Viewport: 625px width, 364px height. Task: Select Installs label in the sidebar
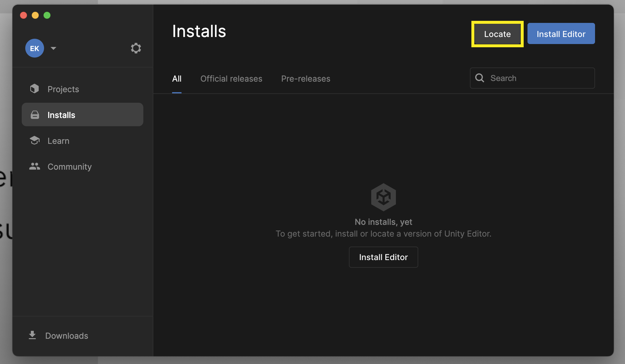coord(61,115)
